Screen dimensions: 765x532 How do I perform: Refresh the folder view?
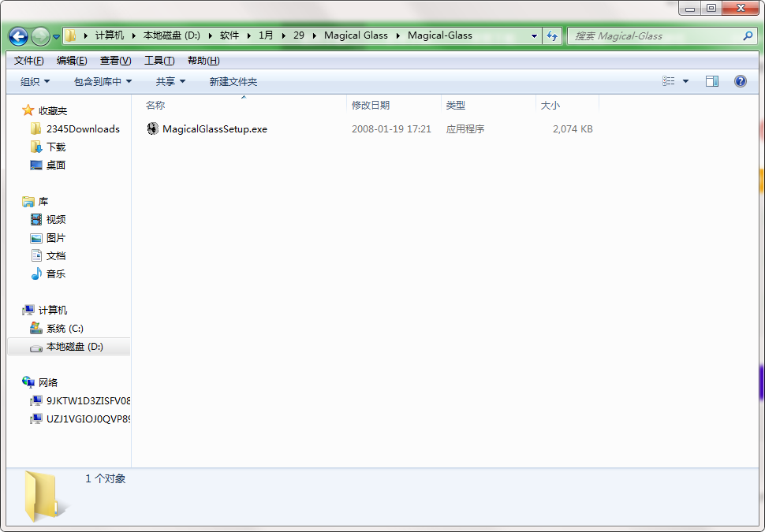552,36
